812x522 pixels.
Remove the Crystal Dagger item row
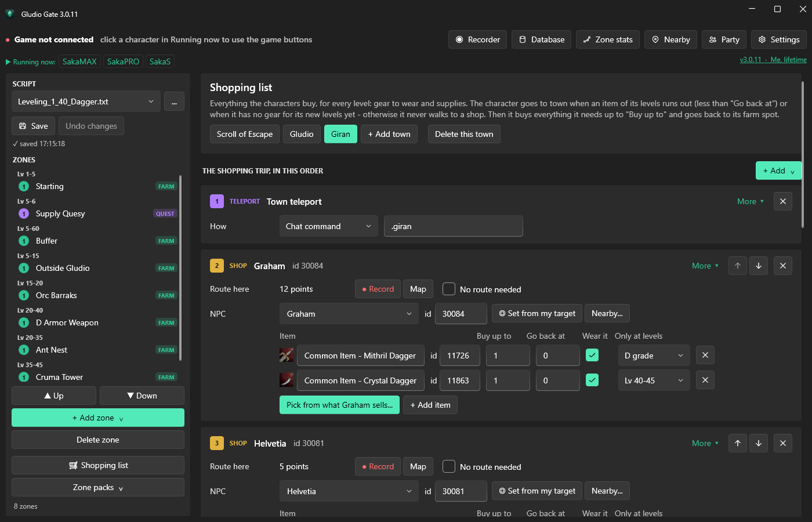tap(705, 380)
